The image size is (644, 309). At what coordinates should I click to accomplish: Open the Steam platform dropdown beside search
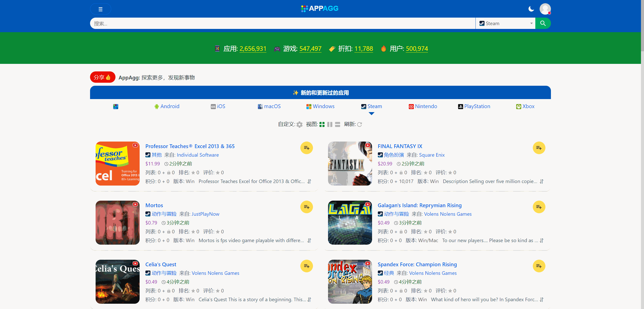pos(505,23)
